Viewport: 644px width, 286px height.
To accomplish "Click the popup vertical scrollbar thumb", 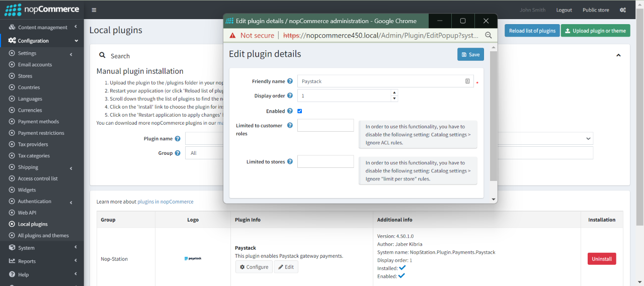I will click(x=494, y=116).
